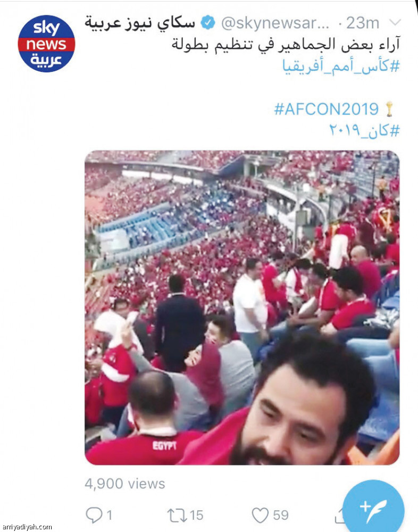Screen dimensions: 418x532
Task: Open the سكاي نيوز عربية account name
Action: click(x=140, y=23)
